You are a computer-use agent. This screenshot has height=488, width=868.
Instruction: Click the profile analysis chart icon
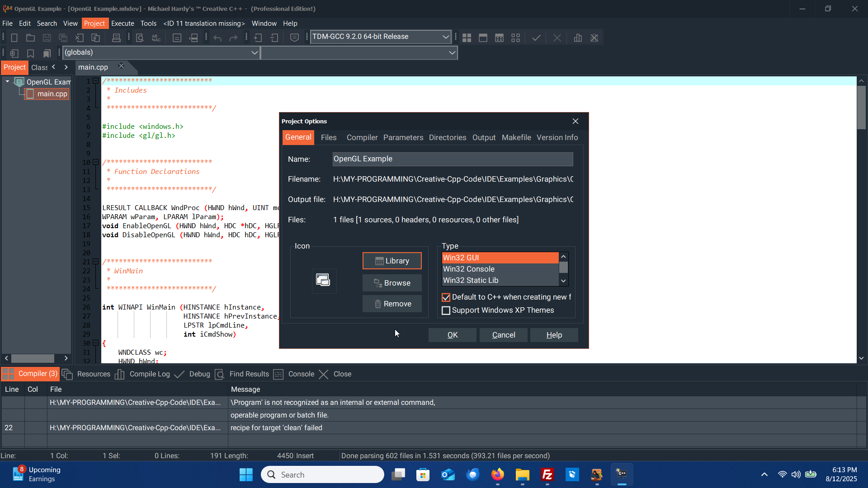[x=578, y=38]
